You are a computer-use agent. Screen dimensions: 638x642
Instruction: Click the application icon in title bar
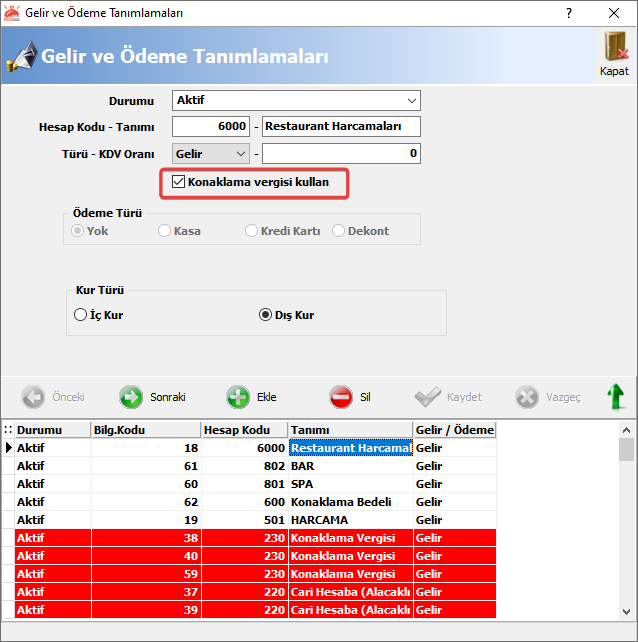point(11,13)
